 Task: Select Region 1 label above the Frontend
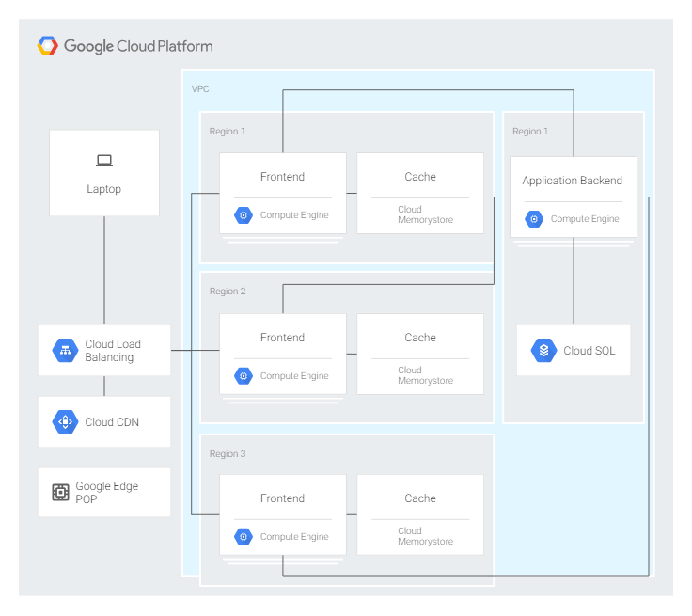[x=227, y=131]
